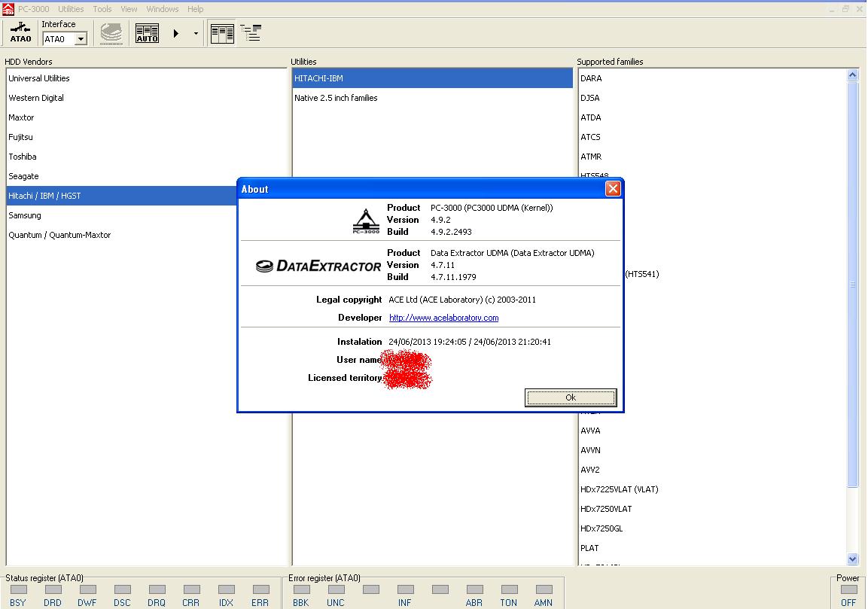Open the Help menu

196,9
